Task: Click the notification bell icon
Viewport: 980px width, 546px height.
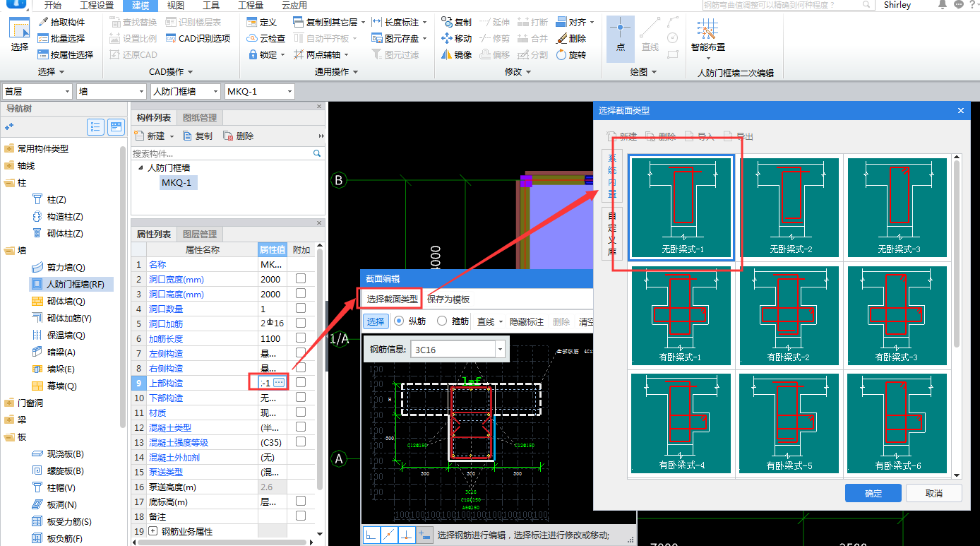Action: (x=943, y=5)
